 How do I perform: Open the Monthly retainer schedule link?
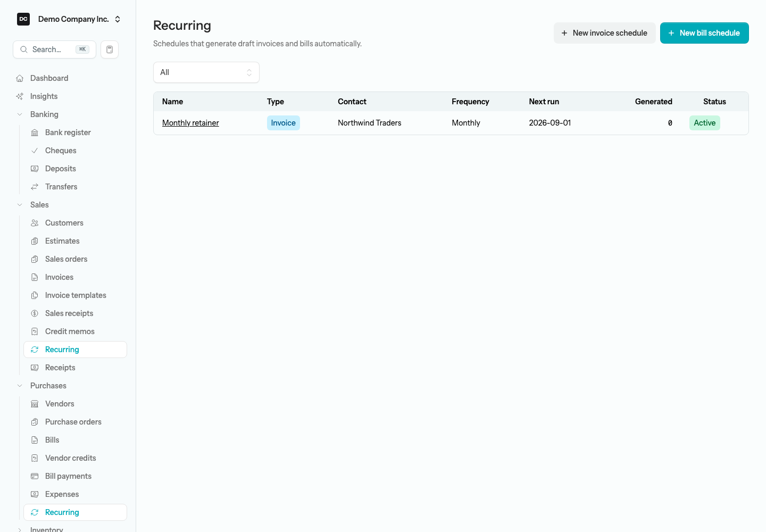[x=190, y=123]
